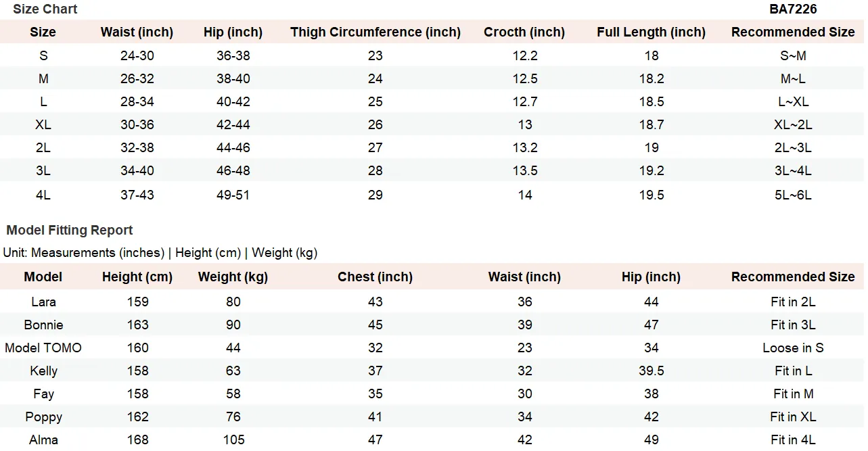Image resolution: width=868 pixels, height=451 pixels.
Task: Click the 5L~6L recommended size cell
Action: pos(793,195)
